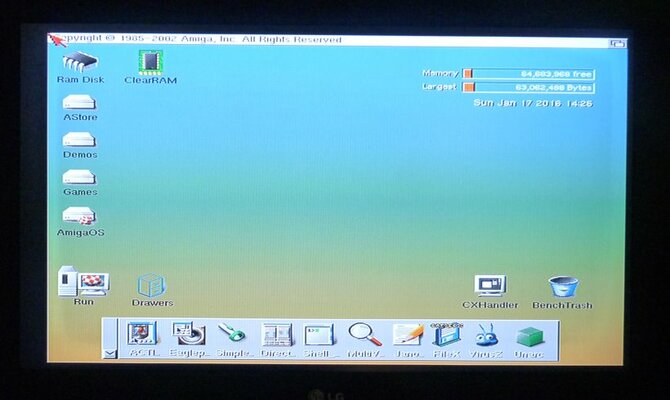The image size is (670, 400).
Task: Collapse the dock using its arrow button
Action: point(110,352)
